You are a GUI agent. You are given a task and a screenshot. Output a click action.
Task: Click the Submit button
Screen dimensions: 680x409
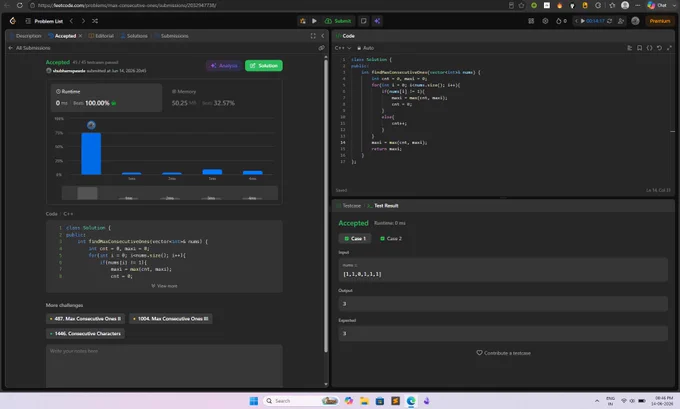click(x=338, y=21)
